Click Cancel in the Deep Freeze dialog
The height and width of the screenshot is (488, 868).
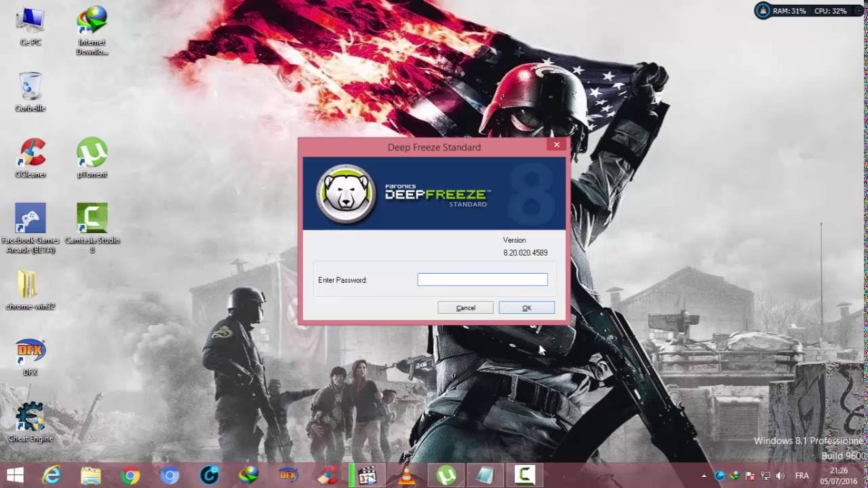point(466,308)
